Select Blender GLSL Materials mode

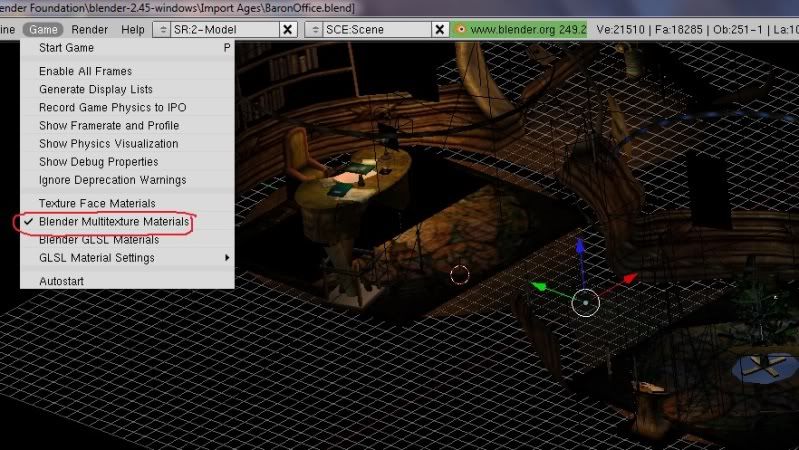pyautogui.click(x=127, y=240)
